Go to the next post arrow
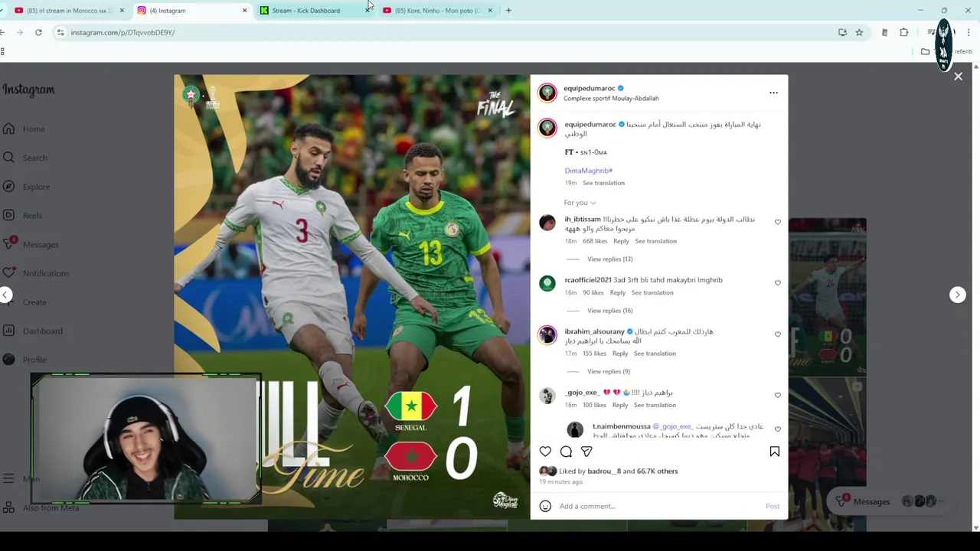Viewport: 980px width, 551px height. [x=957, y=295]
